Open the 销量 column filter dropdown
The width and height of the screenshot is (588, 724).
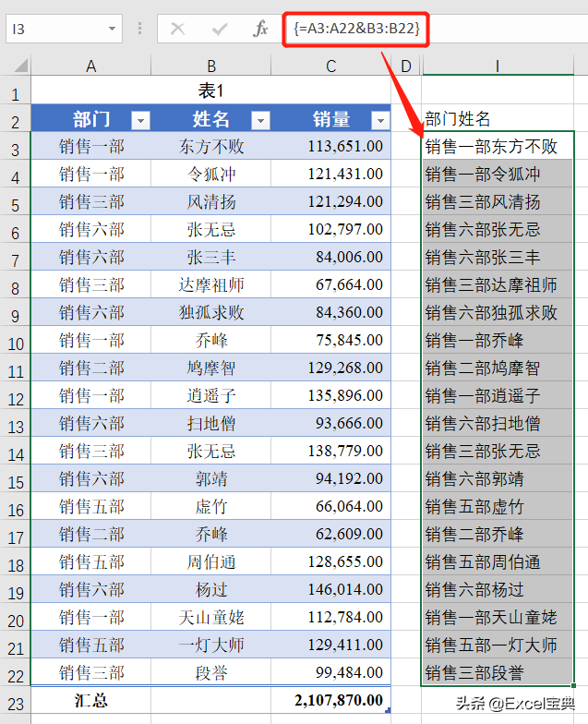coord(380,121)
